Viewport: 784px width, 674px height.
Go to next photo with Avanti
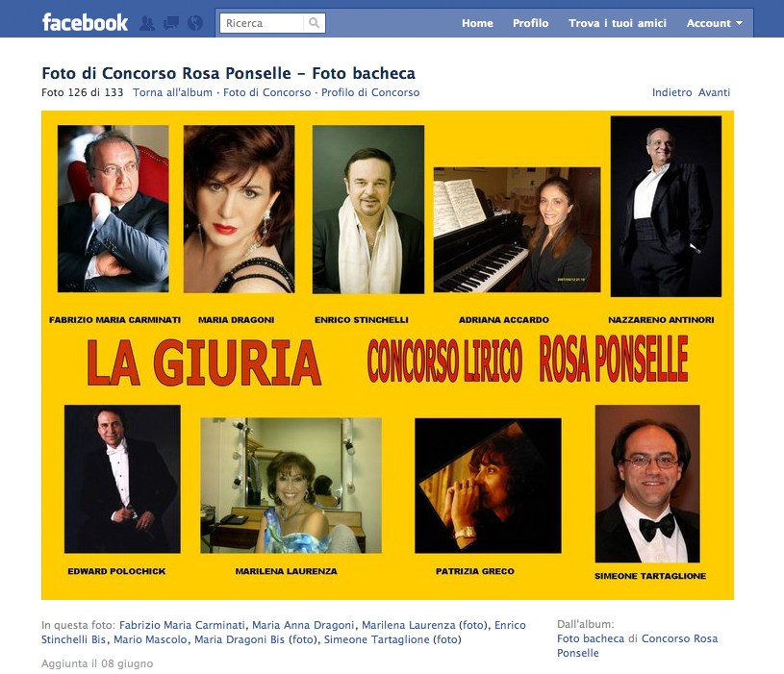(714, 92)
